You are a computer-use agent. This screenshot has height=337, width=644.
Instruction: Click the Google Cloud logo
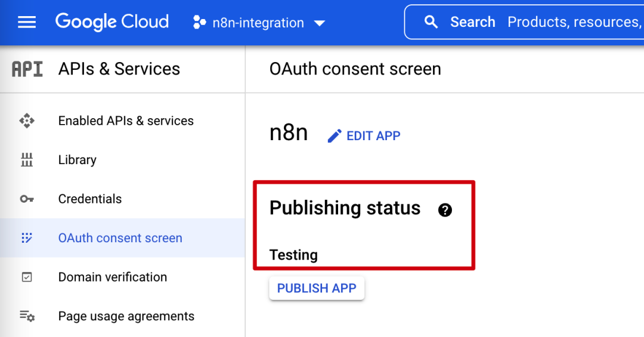pyautogui.click(x=112, y=22)
